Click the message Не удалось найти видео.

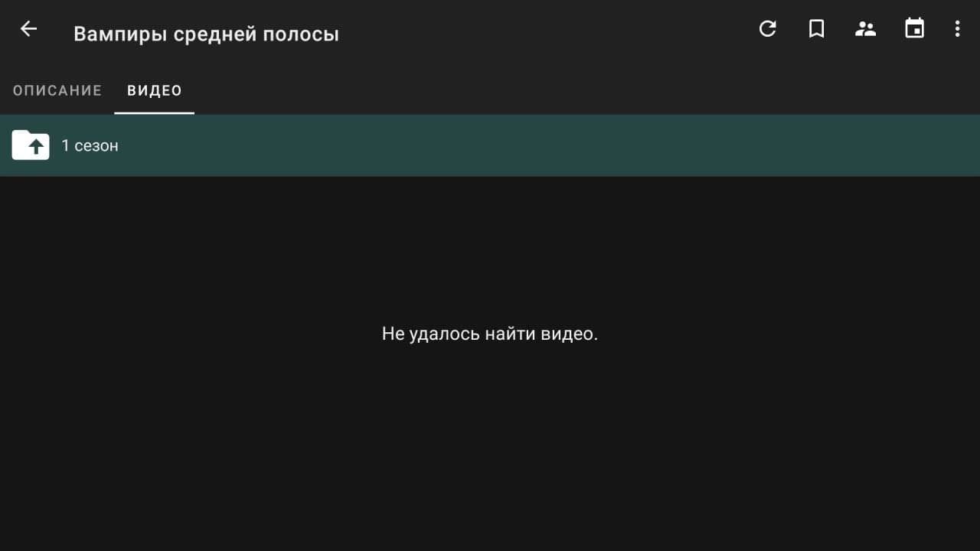pyautogui.click(x=490, y=334)
